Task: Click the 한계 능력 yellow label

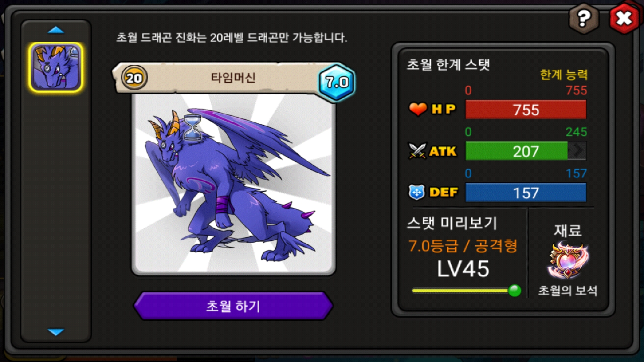Action: click(564, 74)
